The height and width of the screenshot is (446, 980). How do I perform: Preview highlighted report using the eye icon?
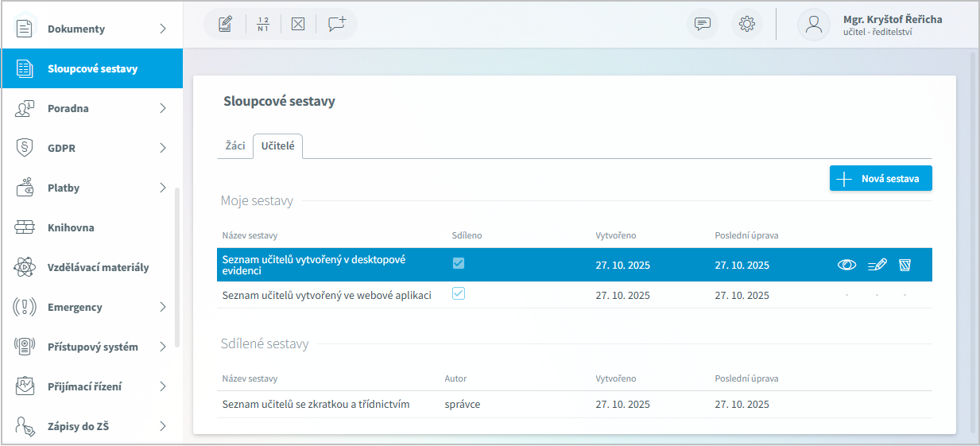click(x=846, y=265)
